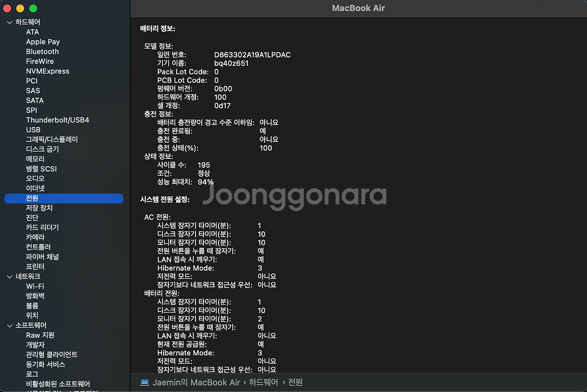This screenshot has height=392, width=587.
Task: Select 이더넷 sidebar item
Action: click(x=35, y=188)
